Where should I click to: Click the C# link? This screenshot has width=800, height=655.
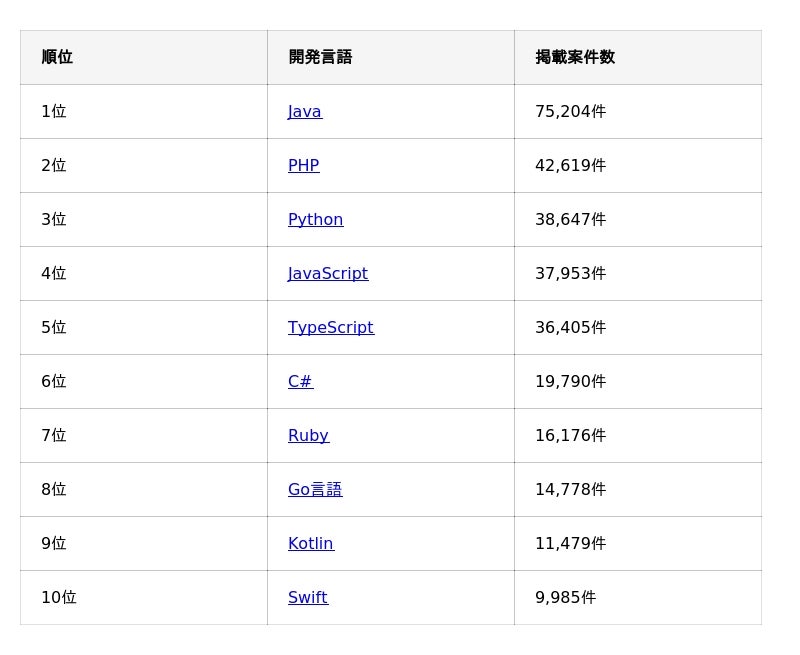[300, 382]
